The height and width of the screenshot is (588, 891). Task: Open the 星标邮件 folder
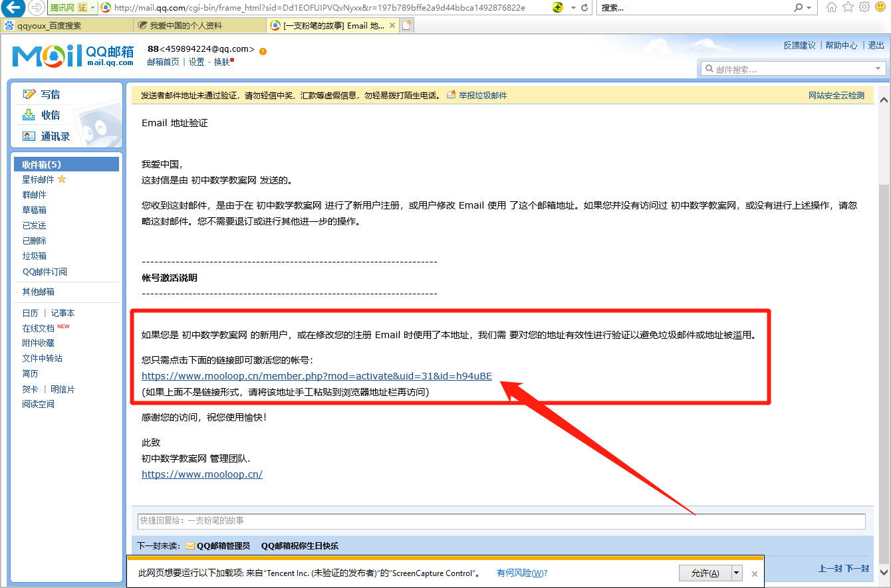coord(39,179)
